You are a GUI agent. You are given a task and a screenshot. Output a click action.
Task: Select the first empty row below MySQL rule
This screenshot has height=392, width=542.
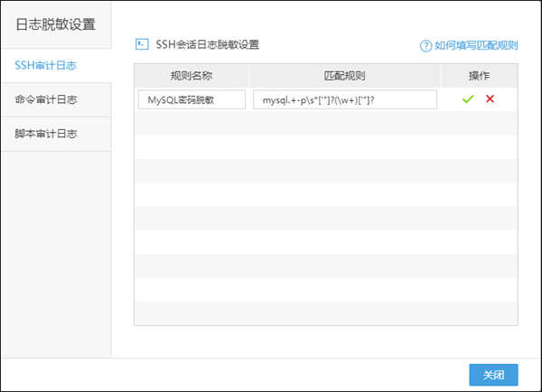pos(325,124)
